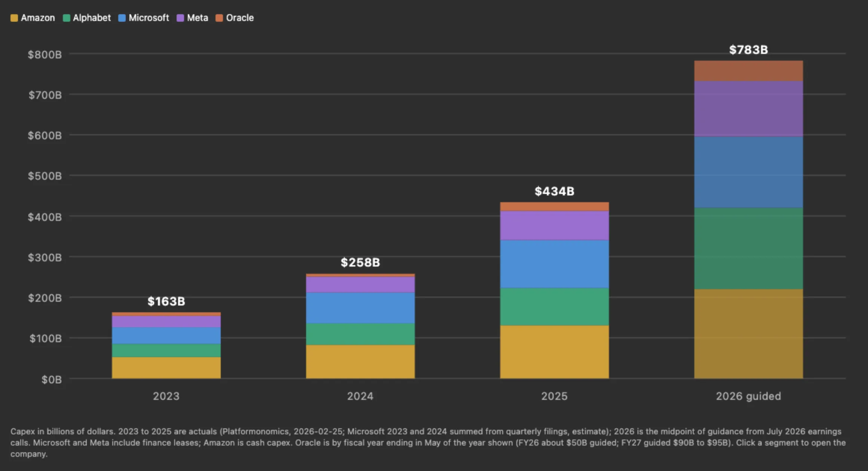
Task: Click the 2025 x-axis label
Action: point(554,396)
